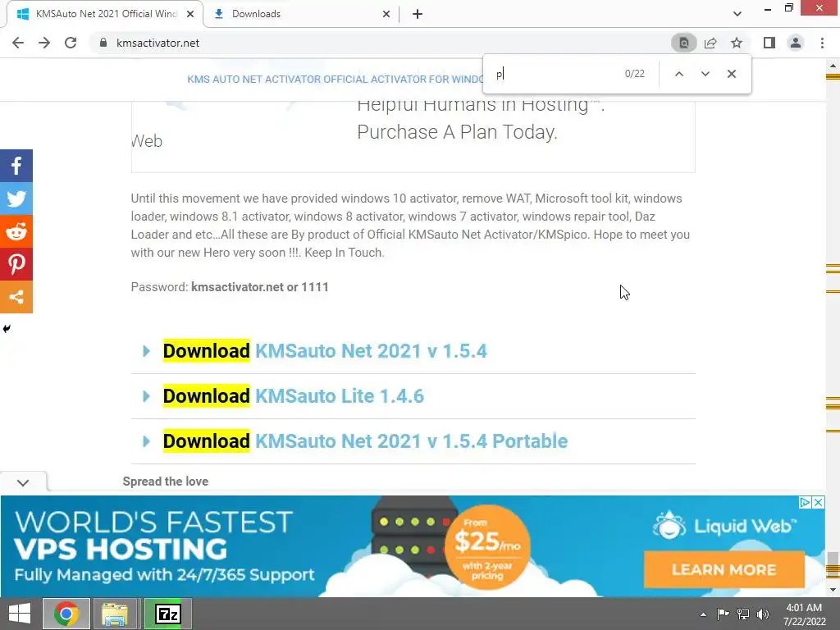Open the taskbar clock and date

[x=804, y=614]
